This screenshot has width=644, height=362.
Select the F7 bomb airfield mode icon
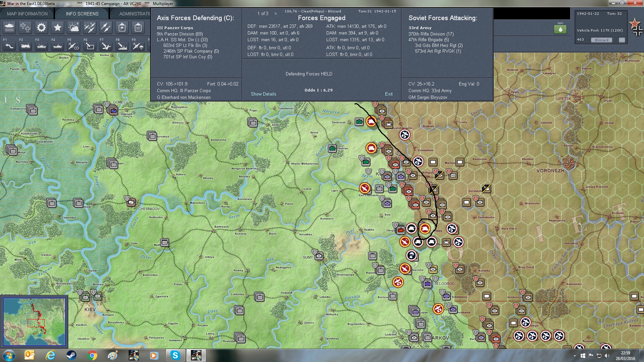(106, 46)
